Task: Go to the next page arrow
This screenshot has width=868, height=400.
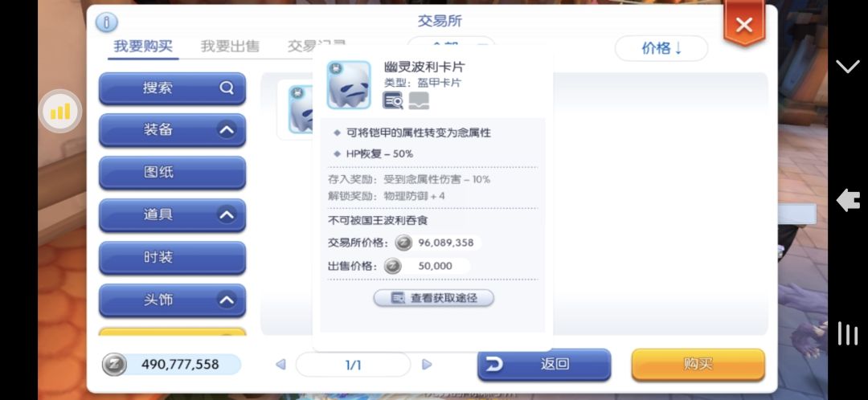Action: point(426,365)
